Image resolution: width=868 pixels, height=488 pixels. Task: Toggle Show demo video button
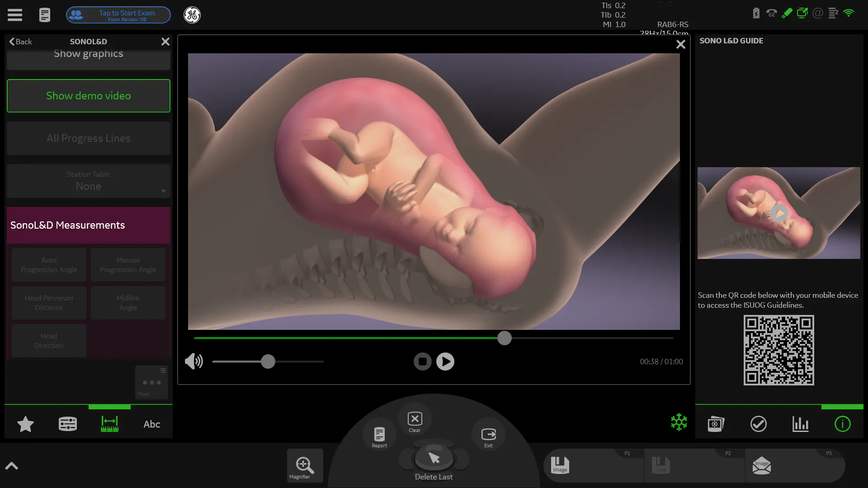coord(89,96)
